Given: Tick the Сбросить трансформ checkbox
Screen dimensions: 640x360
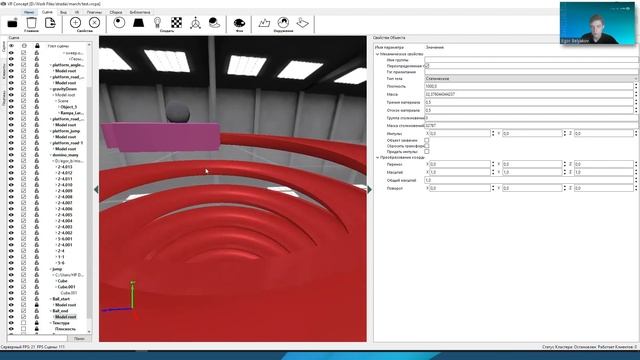Looking at the screenshot, I should (x=427, y=146).
